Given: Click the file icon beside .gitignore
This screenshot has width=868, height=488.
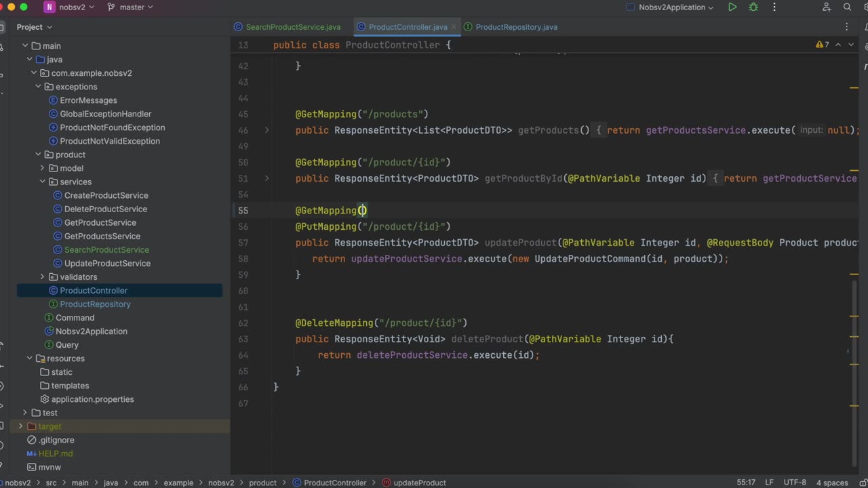Looking at the screenshot, I should point(32,440).
